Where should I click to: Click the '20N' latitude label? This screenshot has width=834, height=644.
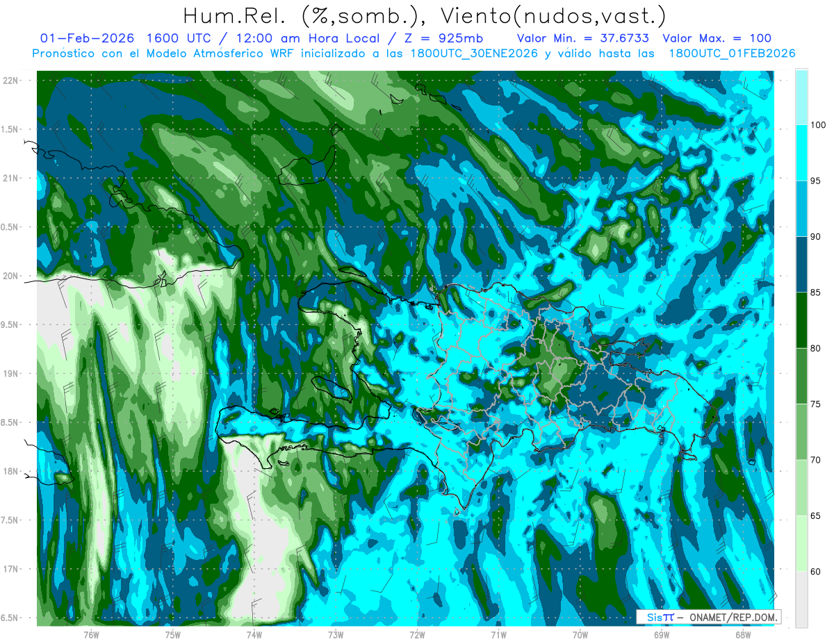point(11,276)
